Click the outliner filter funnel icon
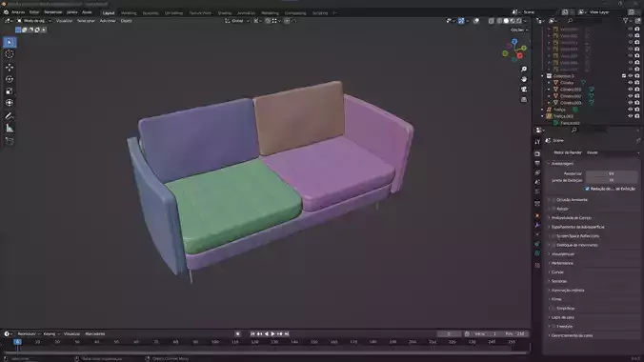 click(x=626, y=21)
